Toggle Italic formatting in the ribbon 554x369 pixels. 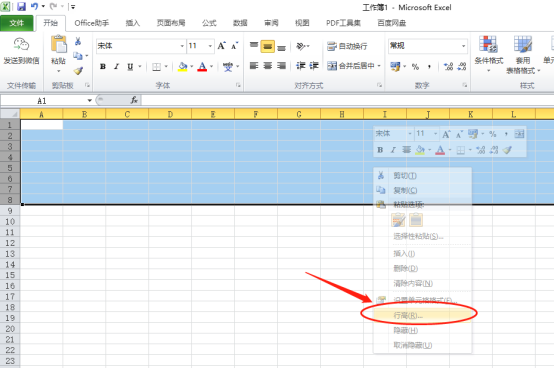click(x=116, y=66)
